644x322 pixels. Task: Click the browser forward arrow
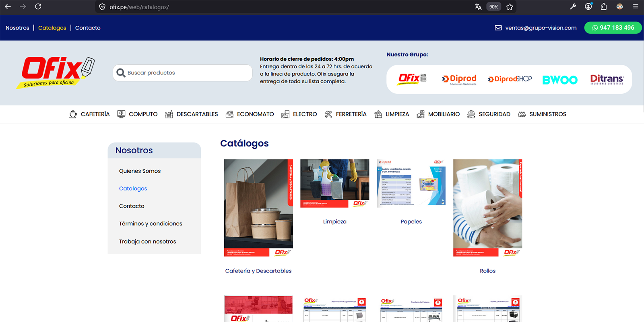(x=23, y=6)
